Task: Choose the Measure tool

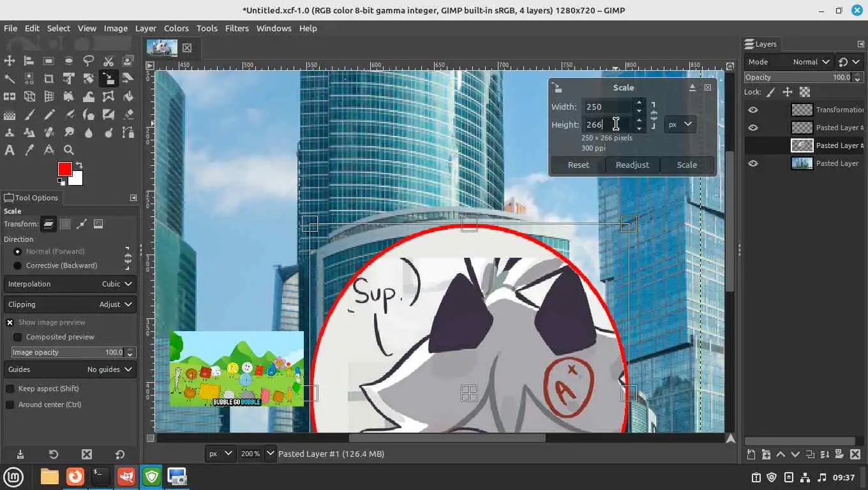Action: [49, 151]
